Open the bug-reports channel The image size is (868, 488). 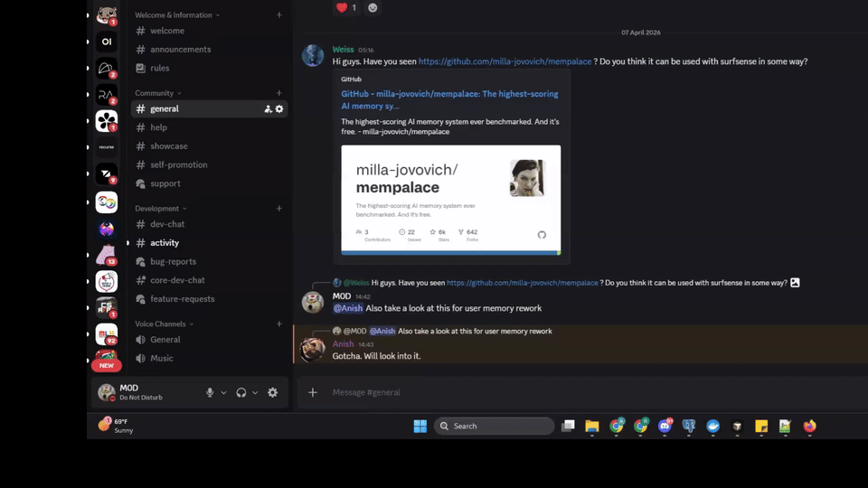[209, 262]
